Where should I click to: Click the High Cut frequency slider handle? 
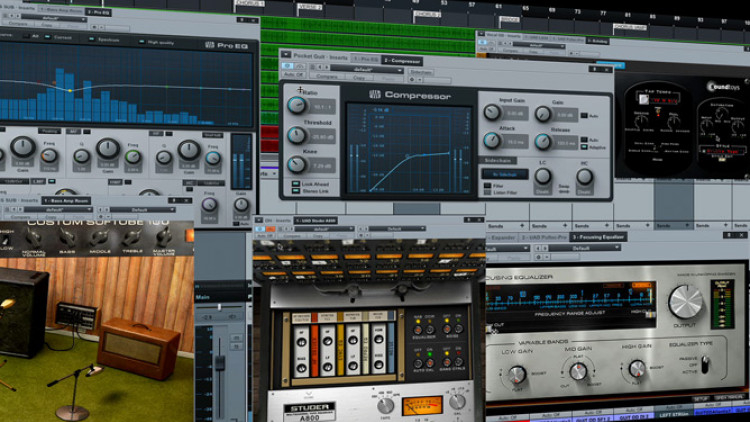(651, 314)
